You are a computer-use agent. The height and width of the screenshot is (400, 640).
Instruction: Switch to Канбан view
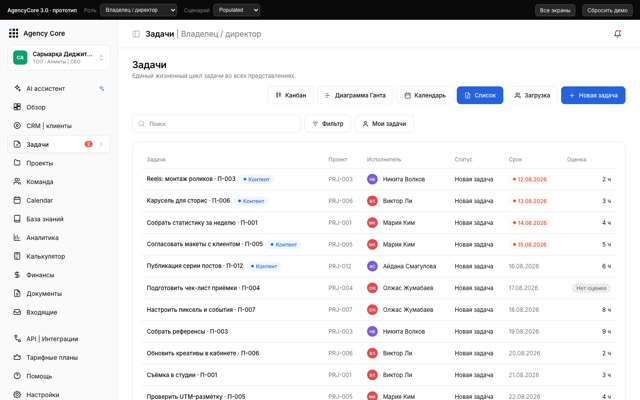291,95
